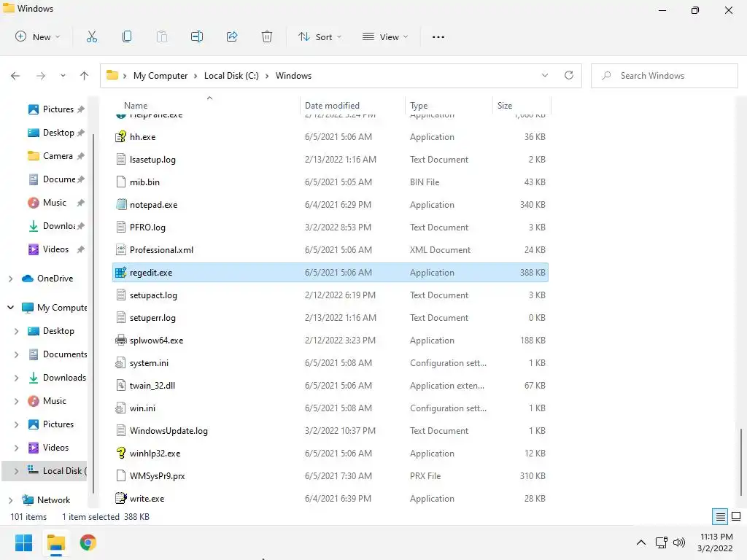Click the twain_32.dll file icon
This screenshot has width=747, height=560.
pyautogui.click(x=121, y=386)
